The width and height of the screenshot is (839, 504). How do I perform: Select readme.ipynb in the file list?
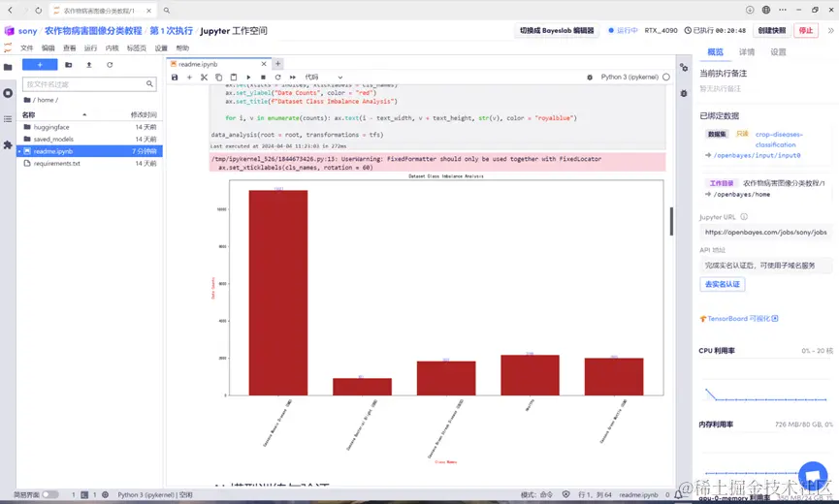(89, 151)
